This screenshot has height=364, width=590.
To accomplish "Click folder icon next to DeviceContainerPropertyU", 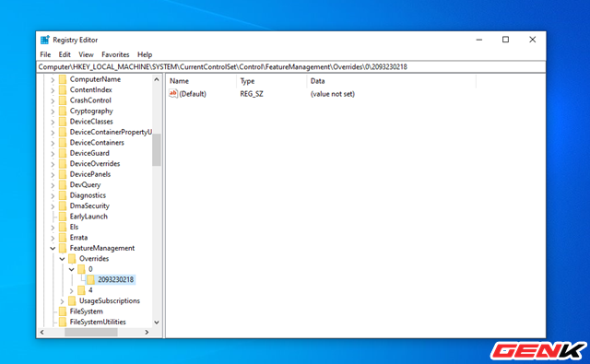I will click(x=63, y=132).
